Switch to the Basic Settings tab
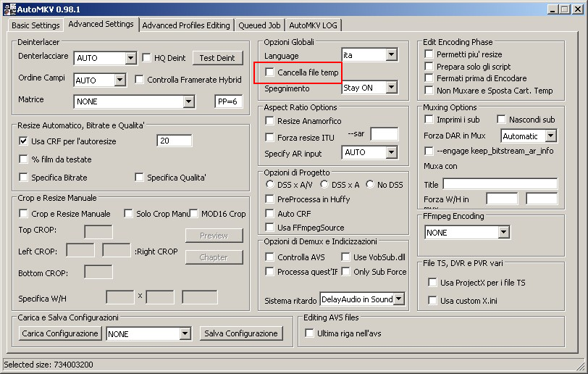This screenshot has height=374, width=588. (35, 25)
